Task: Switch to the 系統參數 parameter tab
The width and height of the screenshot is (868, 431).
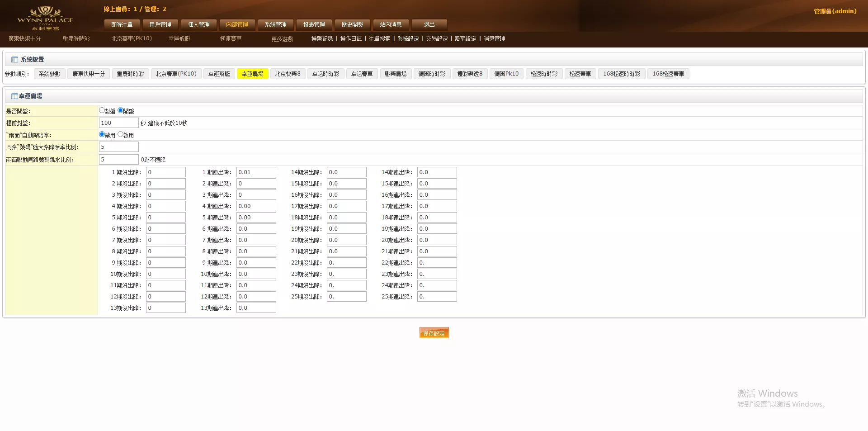Action: click(49, 73)
